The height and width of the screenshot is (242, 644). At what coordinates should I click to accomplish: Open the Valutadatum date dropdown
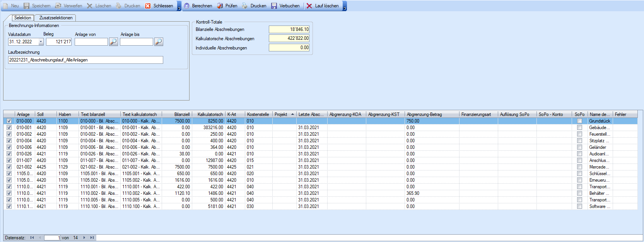41,42
